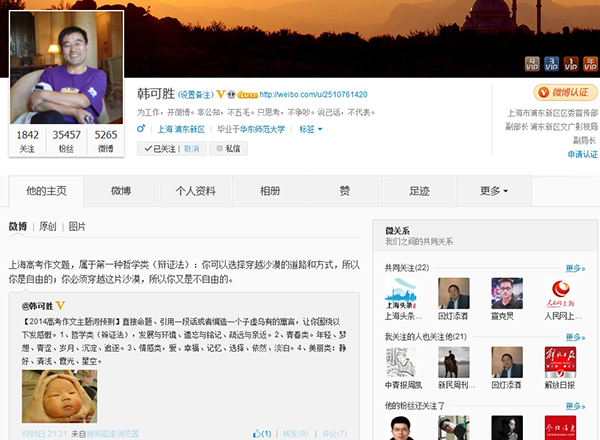Select the 图片 filter for posts

point(77,227)
